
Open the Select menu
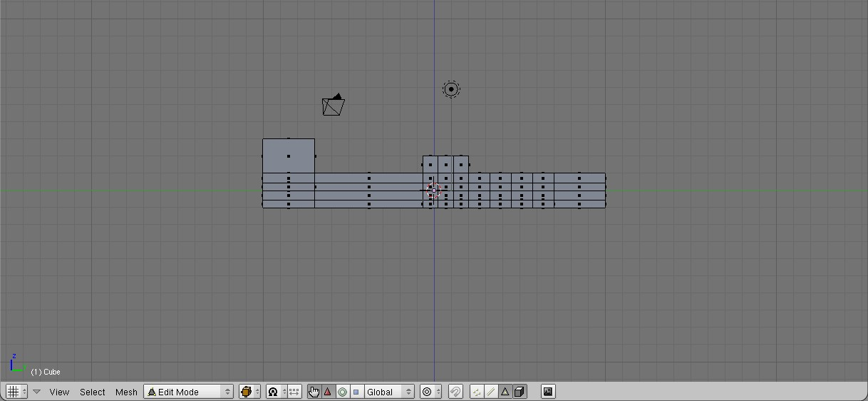pyautogui.click(x=93, y=392)
